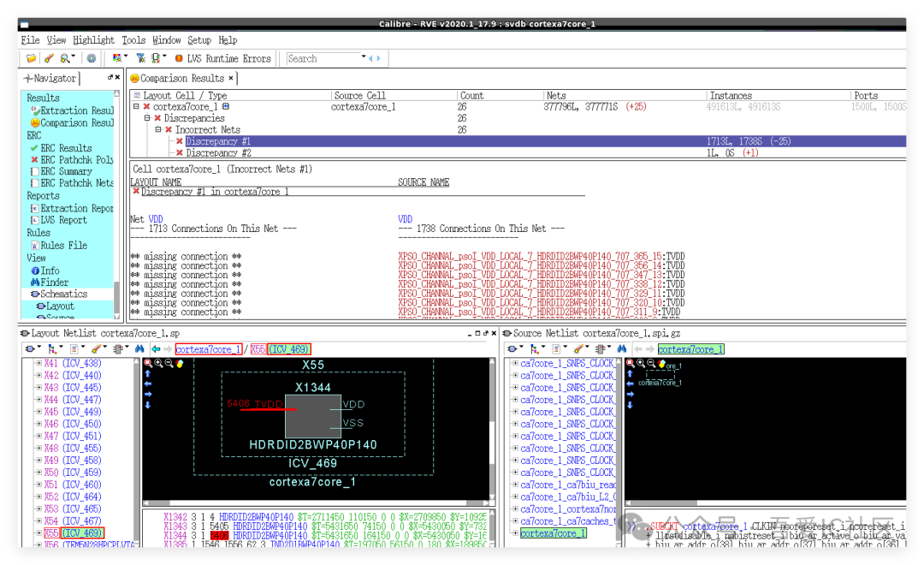Viewport: 924px width, 565px height.
Task: Expand ca7core_1_ca7biu_read item in source tree
Action: 515,485
